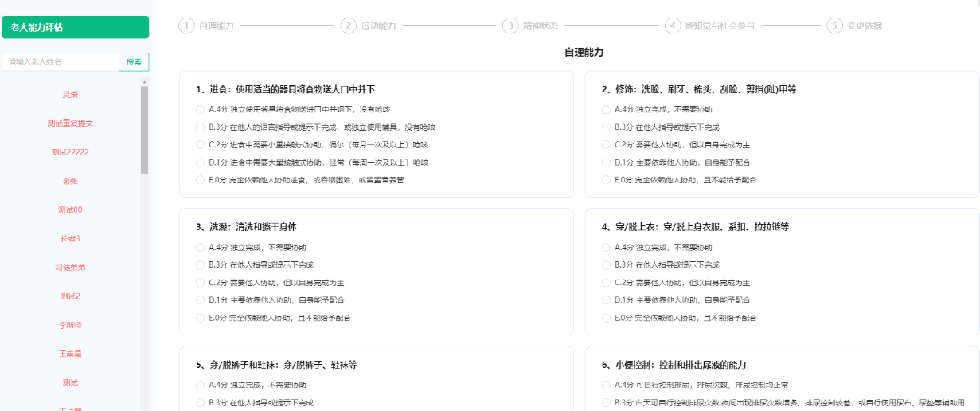Screen dimensions: 980x411
Task: Select 吴清 from the elder list
Action: point(70,95)
